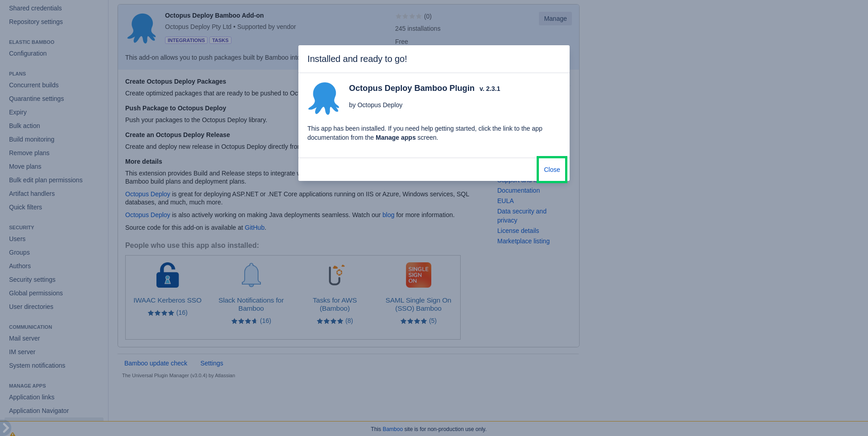Open Marketplace listing link

[x=524, y=241]
